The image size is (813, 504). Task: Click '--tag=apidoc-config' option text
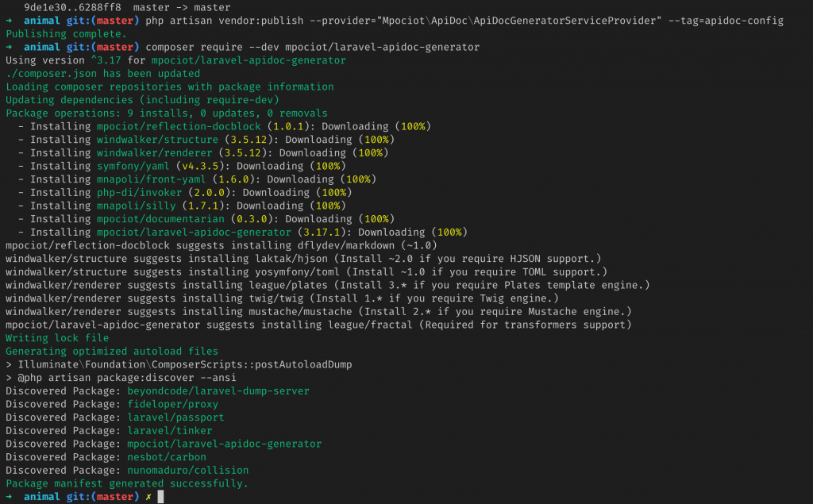point(726,21)
